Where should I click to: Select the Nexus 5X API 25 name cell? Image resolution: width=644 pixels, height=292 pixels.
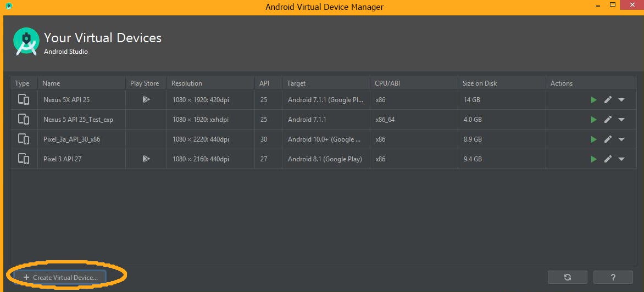point(81,100)
